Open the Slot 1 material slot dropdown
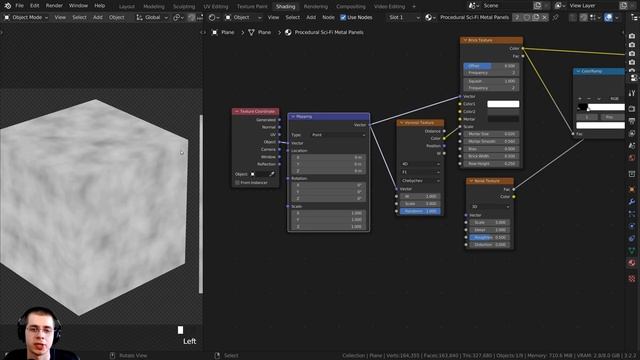Image resolution: width=640 pixels, height=360 pixels. [x=404, y=18]
